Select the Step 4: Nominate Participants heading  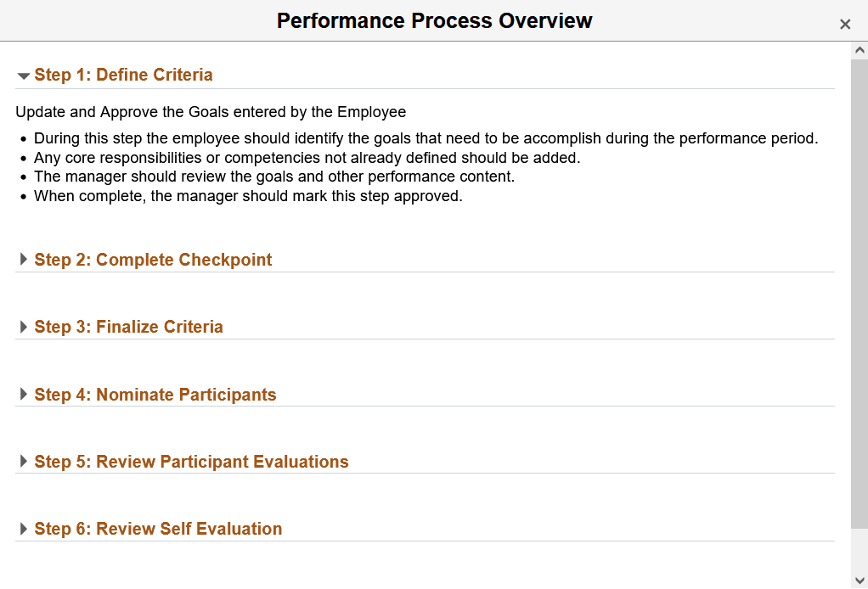click(154, 394)
